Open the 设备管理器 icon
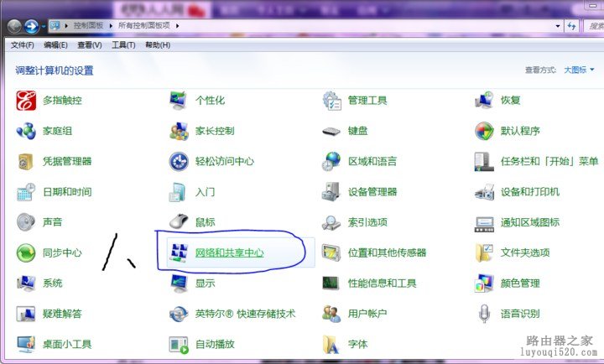Viewport: 604px width, 364px height. pyautogui.click(x=332, y=192)
